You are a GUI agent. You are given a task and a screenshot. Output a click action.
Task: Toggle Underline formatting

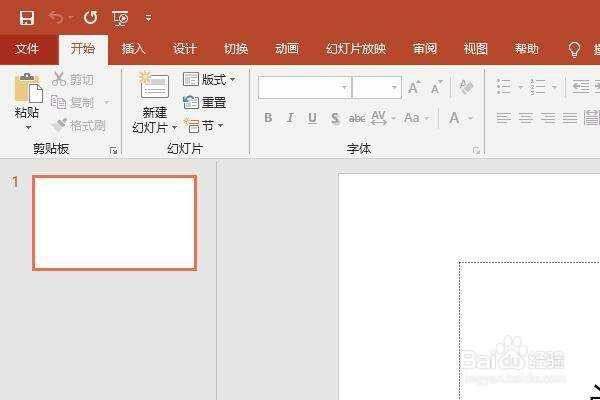312,118
